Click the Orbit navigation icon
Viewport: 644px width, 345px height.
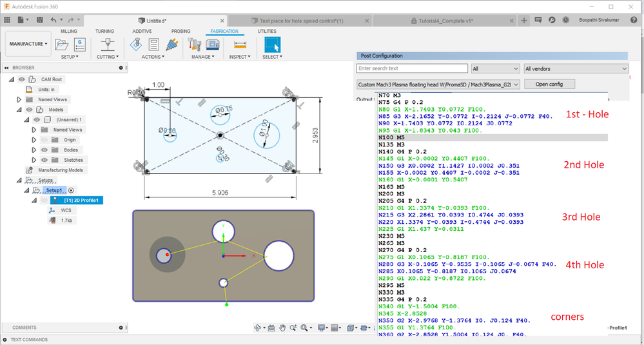[258, 328]
